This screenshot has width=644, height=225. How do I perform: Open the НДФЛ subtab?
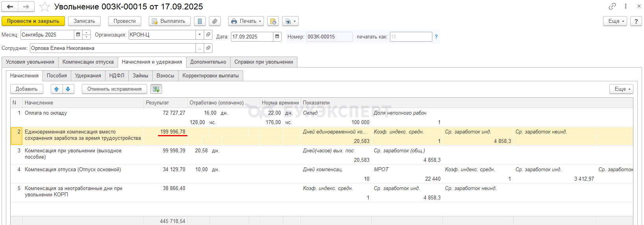117,76
